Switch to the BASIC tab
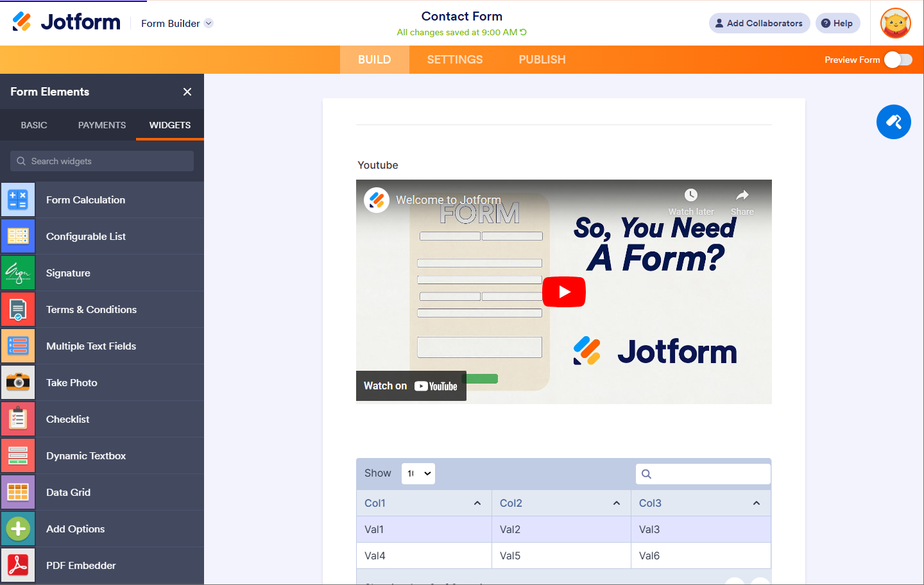This screenshot has height=585, width=924. pos(34,125)
